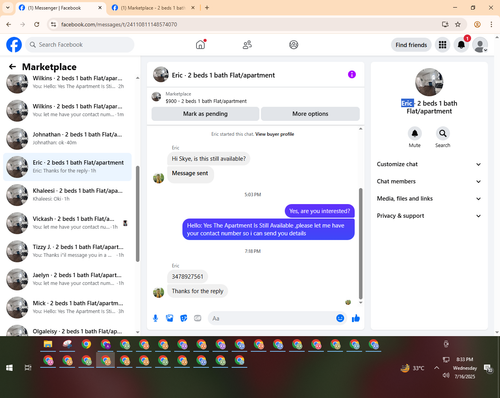Screen dimensions: 500x398
Task: Click the 'Thanks for the reply' message
Action: (x=197, y=291)
